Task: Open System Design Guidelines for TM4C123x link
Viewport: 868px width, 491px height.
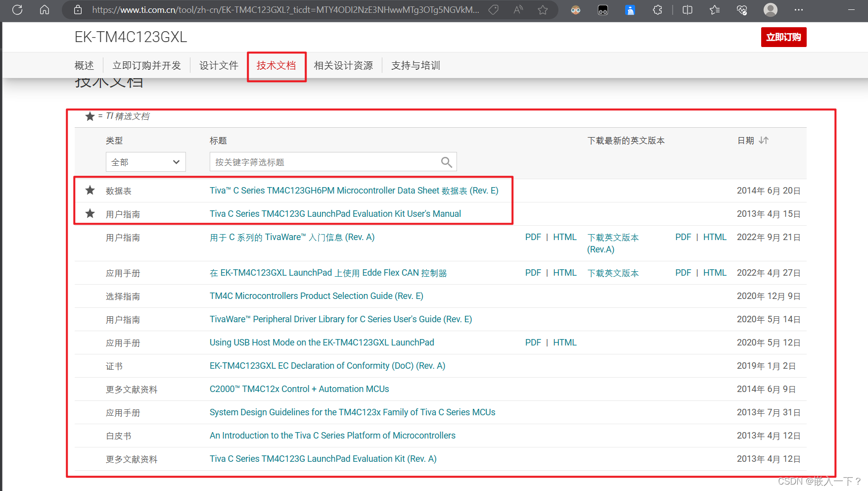Action: [353, 412]
